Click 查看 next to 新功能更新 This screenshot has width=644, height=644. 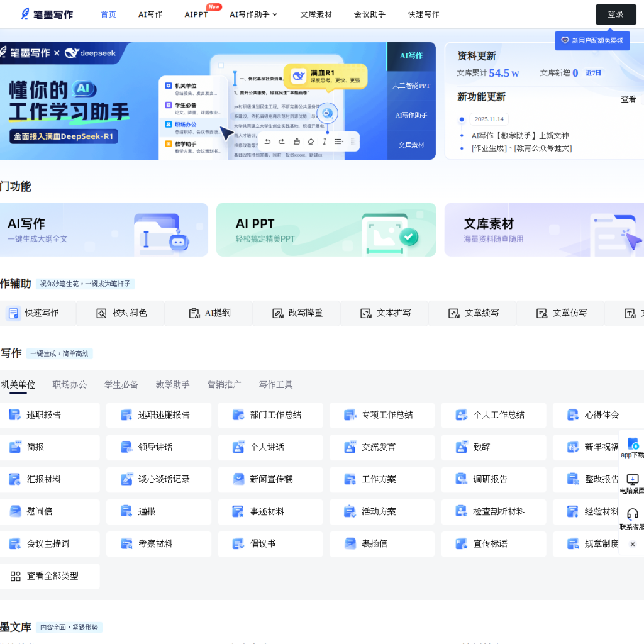click(x=628, y=99)
